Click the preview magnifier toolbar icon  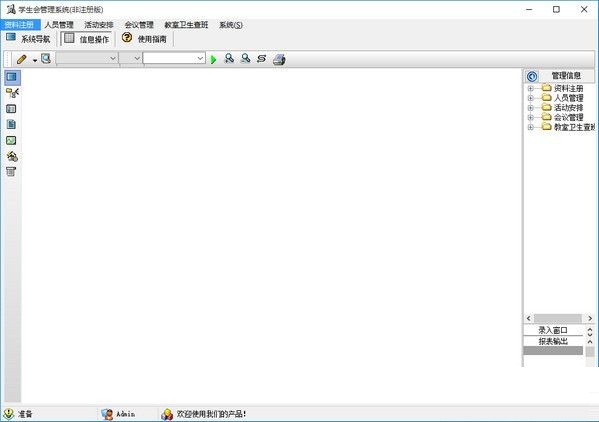click(x=46, y=58)
